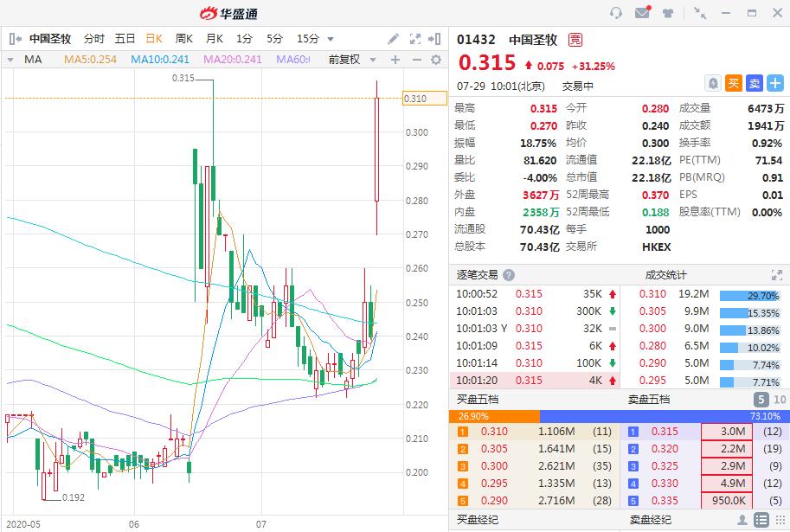The width and height of the screenshot is (790, 532).
Task: Select the 10:00:52 trade row
Action: click(535, 294)
